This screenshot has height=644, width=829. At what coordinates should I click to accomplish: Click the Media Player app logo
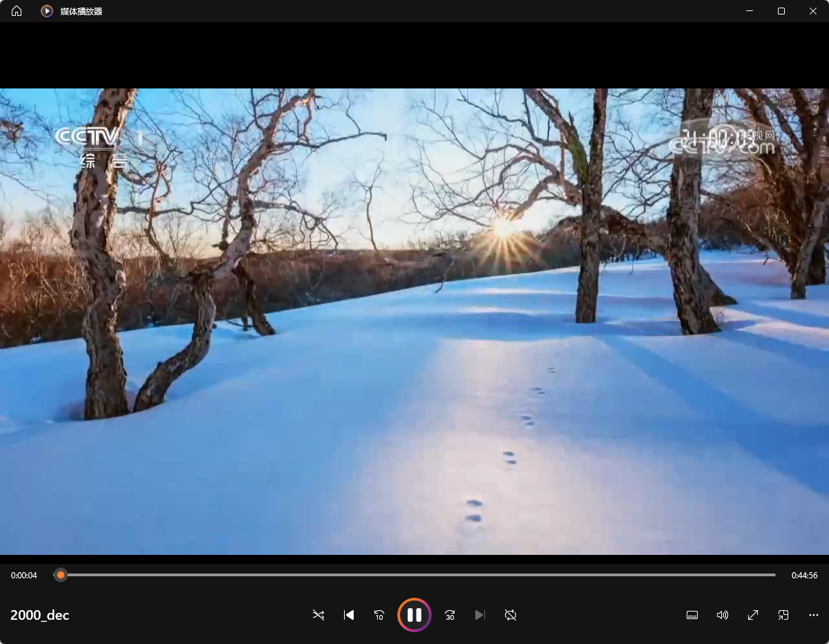[47, 11]
